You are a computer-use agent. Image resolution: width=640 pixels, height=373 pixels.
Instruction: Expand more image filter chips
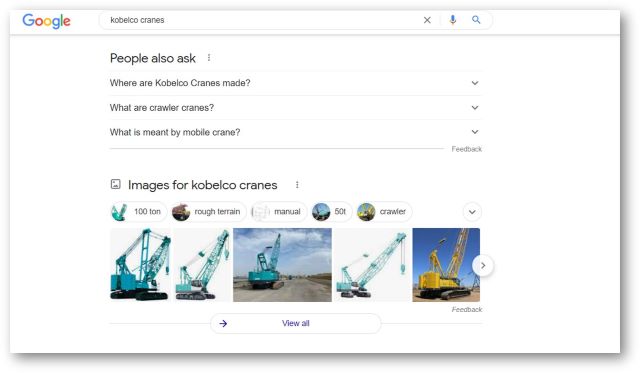[472, 212]
